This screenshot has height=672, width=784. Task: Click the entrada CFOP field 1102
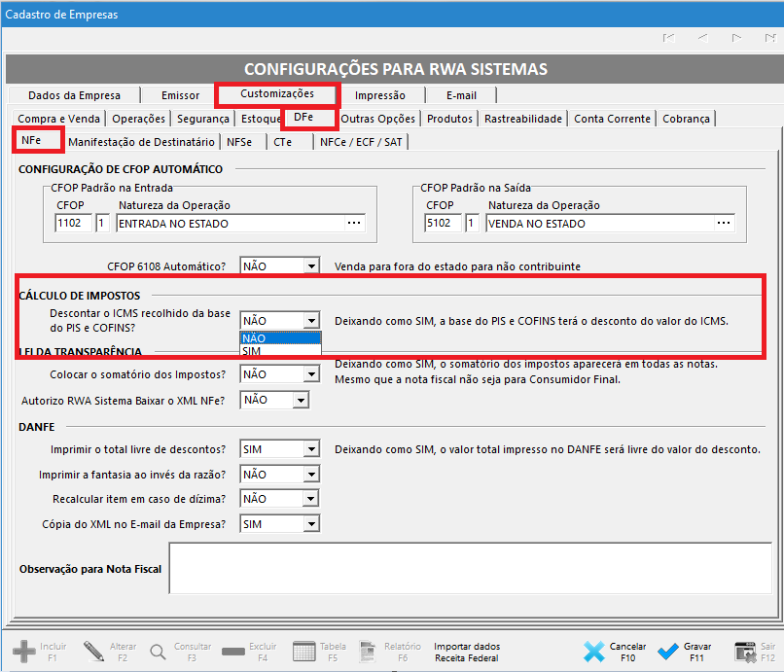[x=74, y=223]
